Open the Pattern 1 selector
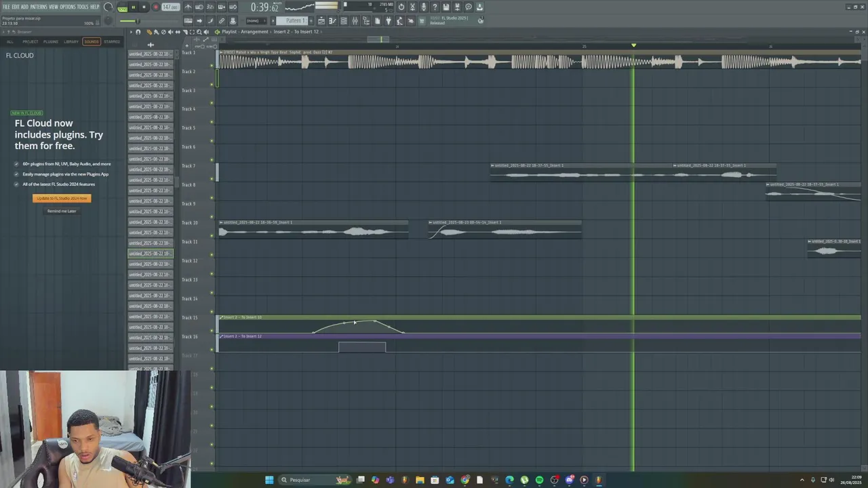 pyautogui.click(x=292, y=20)
